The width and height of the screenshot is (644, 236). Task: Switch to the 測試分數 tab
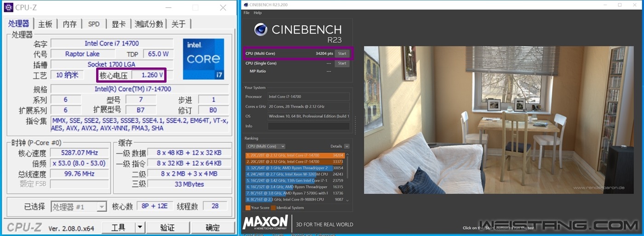pos(149,24)
